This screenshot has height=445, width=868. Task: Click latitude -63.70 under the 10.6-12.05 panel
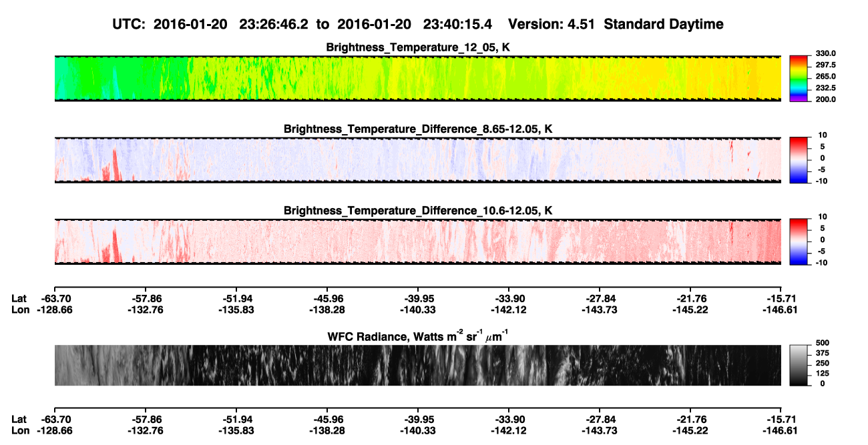coord(55,298)
